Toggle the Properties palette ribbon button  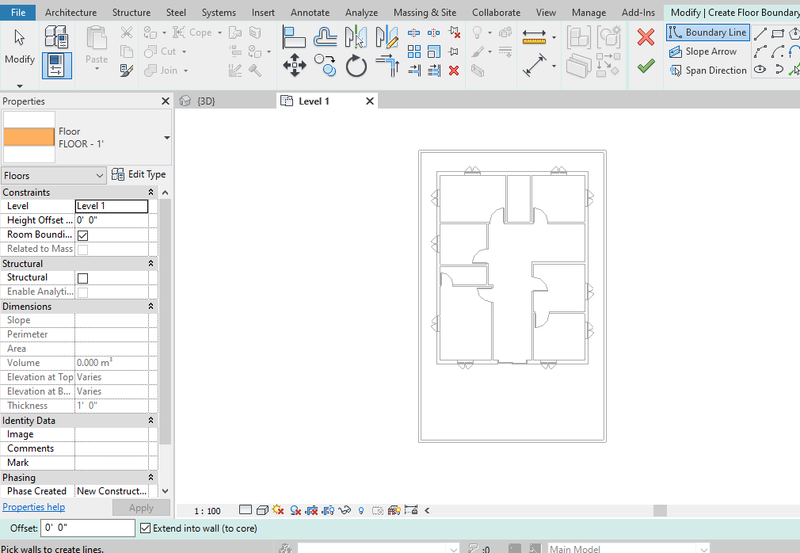(56, 65)
